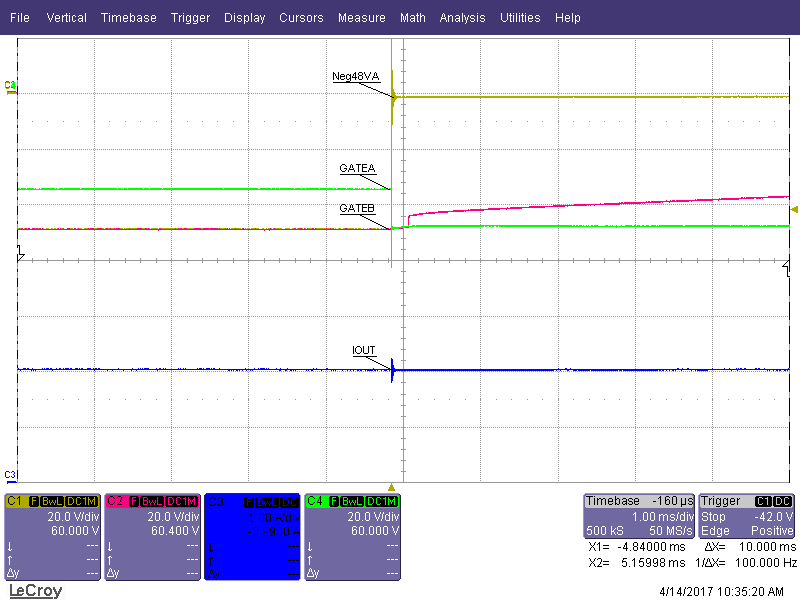Image resolution: width=800 pixels, height=600 pixels.
Task: Click the IOUT trace label
Action: click(364, 351)
